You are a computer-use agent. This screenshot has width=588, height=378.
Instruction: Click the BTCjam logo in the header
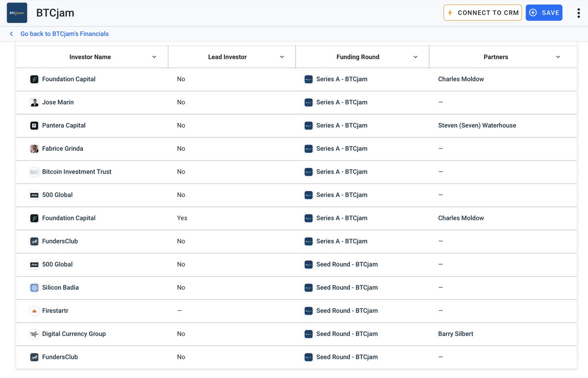tap(17, 13)
